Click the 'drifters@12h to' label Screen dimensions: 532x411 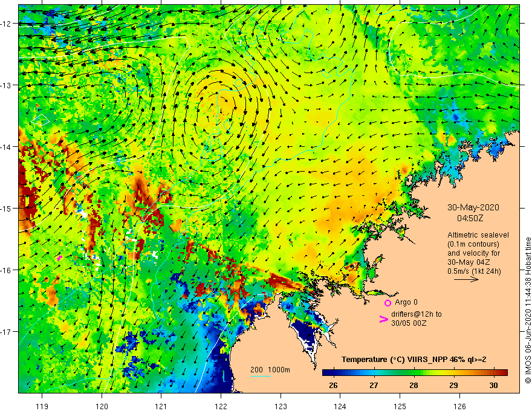[417, 314]
